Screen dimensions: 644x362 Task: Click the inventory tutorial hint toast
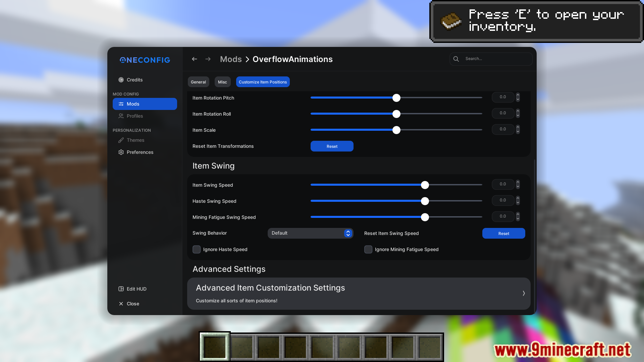point(536,21)
